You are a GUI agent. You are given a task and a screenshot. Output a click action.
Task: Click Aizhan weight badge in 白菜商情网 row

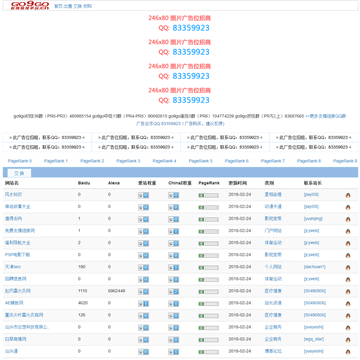(143, 340)
